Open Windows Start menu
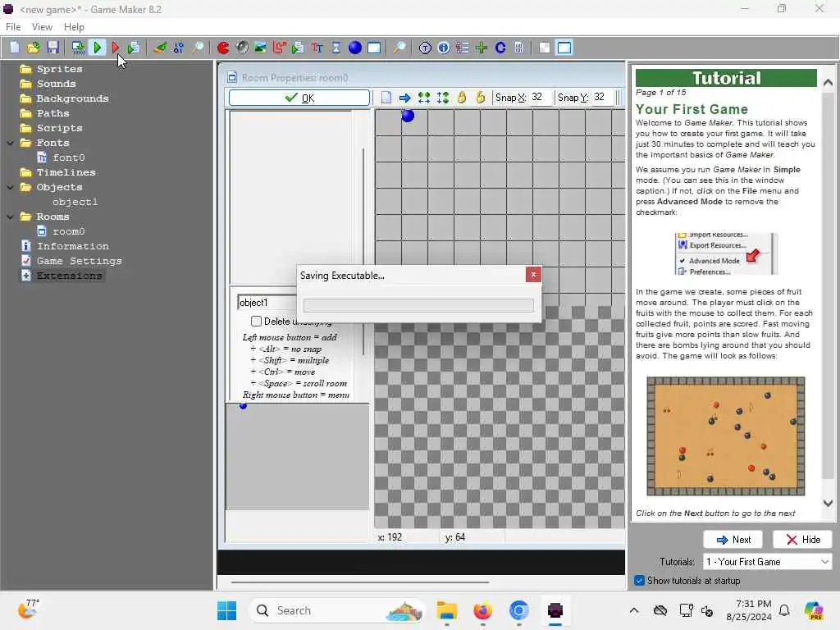Screen dimensions: 840x630 226,610
